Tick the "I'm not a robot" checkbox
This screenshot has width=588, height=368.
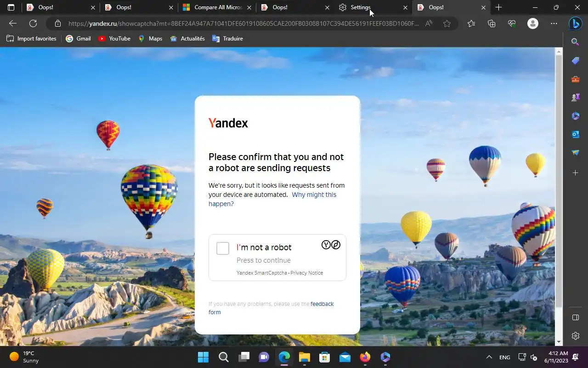[223, 248]
